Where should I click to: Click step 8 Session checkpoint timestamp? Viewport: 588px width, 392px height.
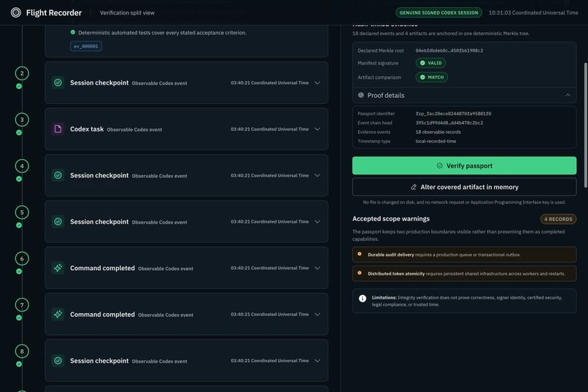coord(270,361)
